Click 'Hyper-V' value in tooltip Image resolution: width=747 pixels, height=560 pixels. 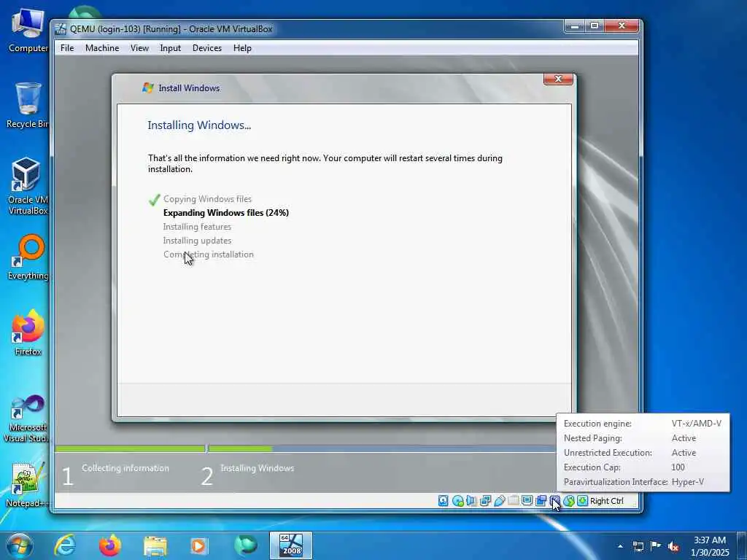[x=687, y=482]
